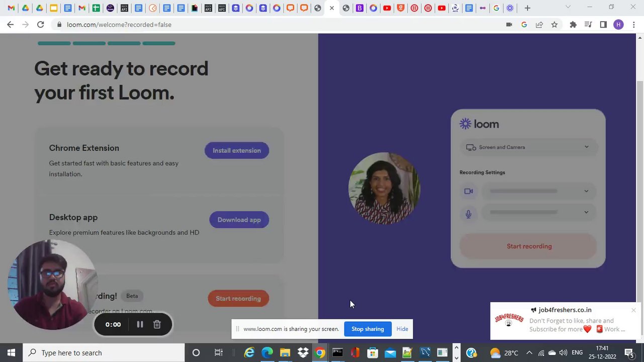Open Microsoft Edge from taskbar
644x362 pixels.
coord(267,353)
